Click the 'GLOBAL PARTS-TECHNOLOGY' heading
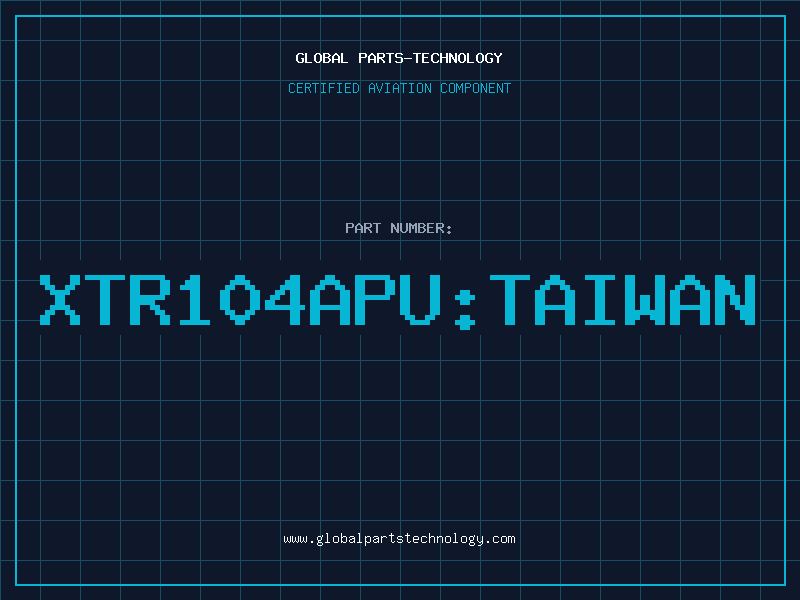 399,58
